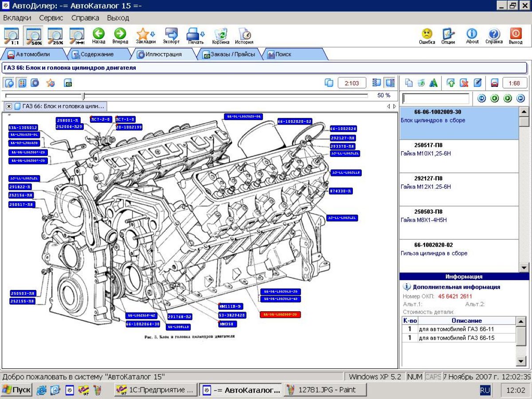Switch to the Заказы / Прайсы tab
Screen dimensions: 532x399
pos(229,55)
